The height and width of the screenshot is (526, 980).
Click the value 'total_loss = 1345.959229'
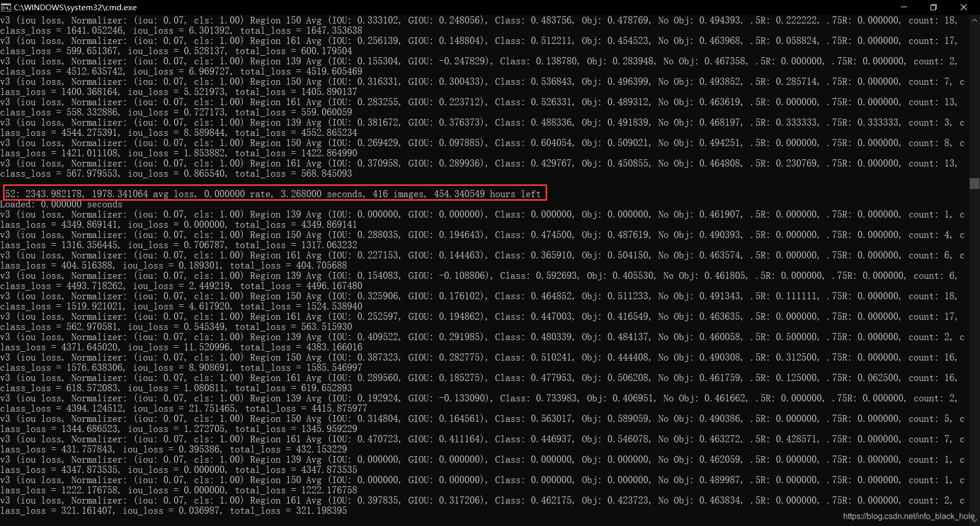point(296,429)
